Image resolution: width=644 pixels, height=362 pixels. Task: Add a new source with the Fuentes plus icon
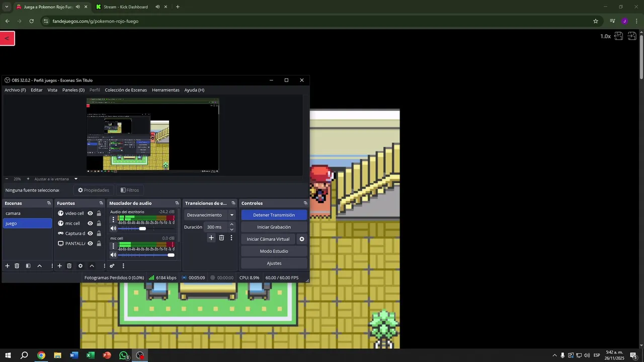59,266
